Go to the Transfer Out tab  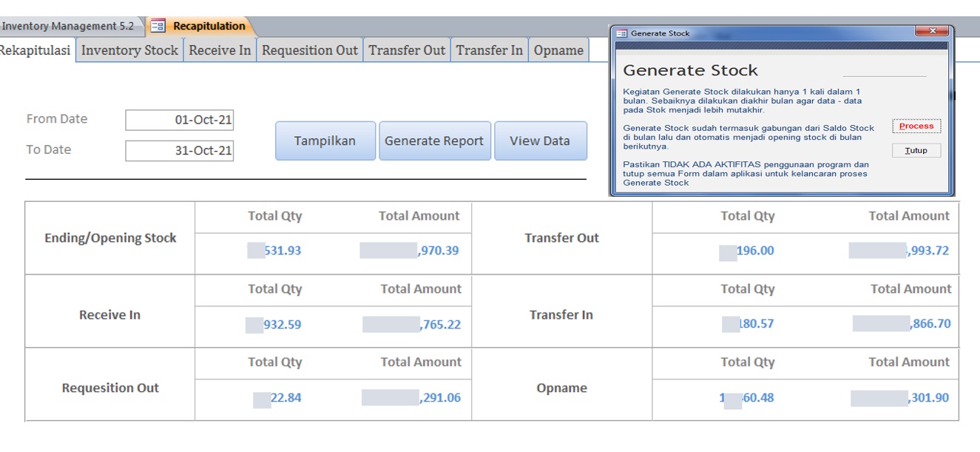[x=407, y=50]
